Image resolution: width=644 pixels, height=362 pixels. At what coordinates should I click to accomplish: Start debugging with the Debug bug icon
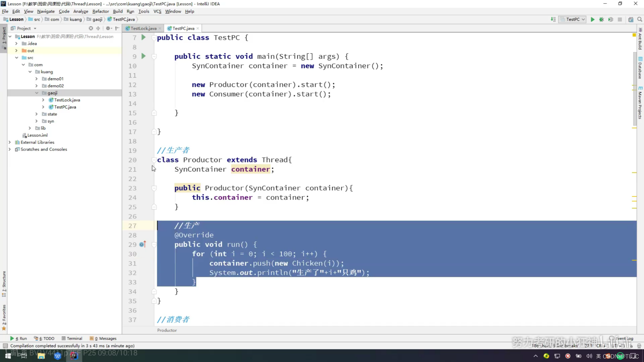pyautogui.click(x=602, y=19)
